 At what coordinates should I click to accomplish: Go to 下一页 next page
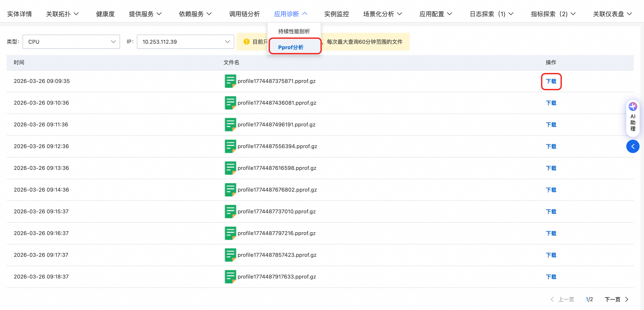tap(613, 300)
